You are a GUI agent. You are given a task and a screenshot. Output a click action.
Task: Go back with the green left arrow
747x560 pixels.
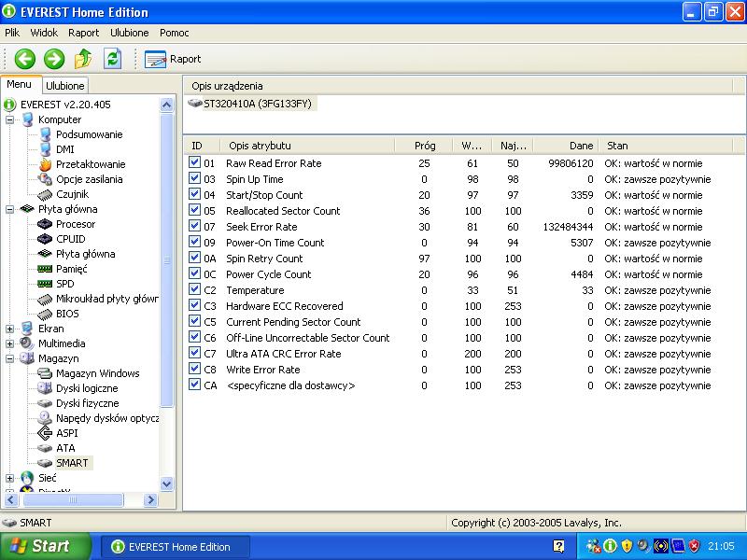coord(25,59)
